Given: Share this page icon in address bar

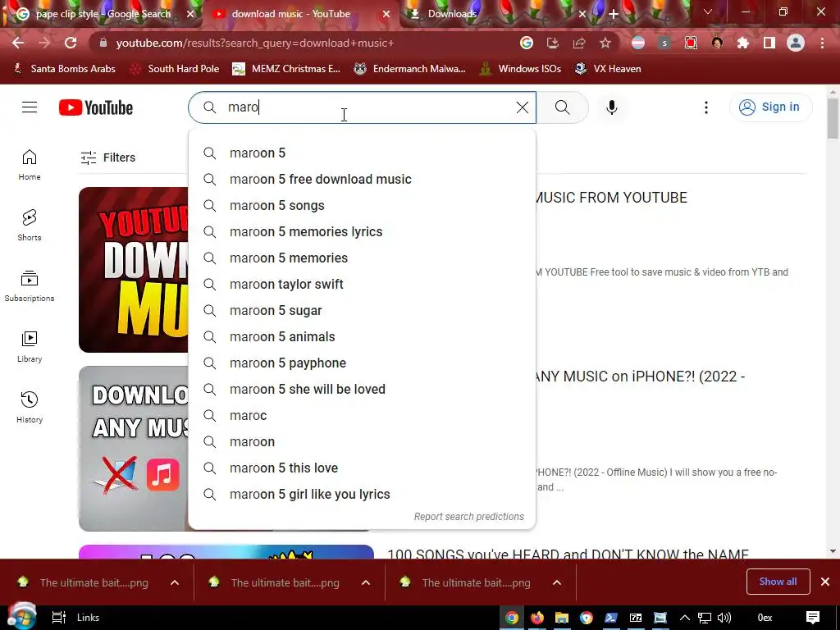Looking at the screenshot, I should (x=579, y=43).
